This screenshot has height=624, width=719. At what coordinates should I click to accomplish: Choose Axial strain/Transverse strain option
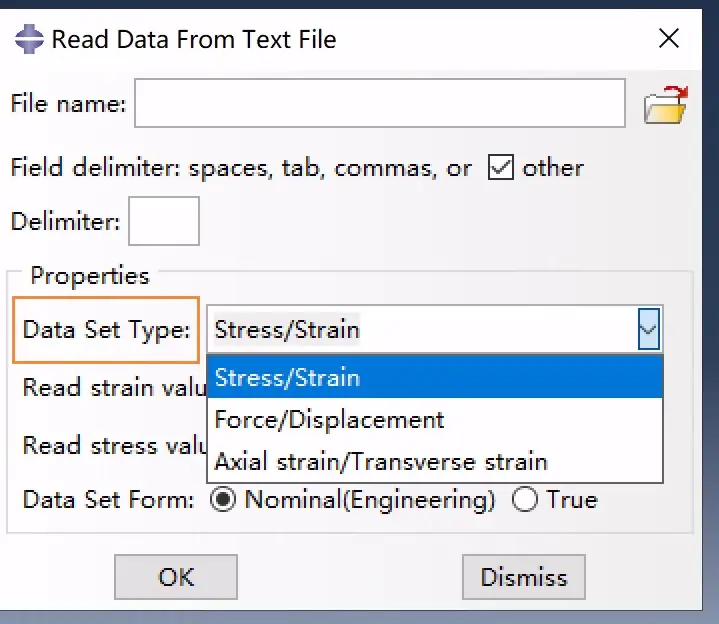(x=435, y=461)
